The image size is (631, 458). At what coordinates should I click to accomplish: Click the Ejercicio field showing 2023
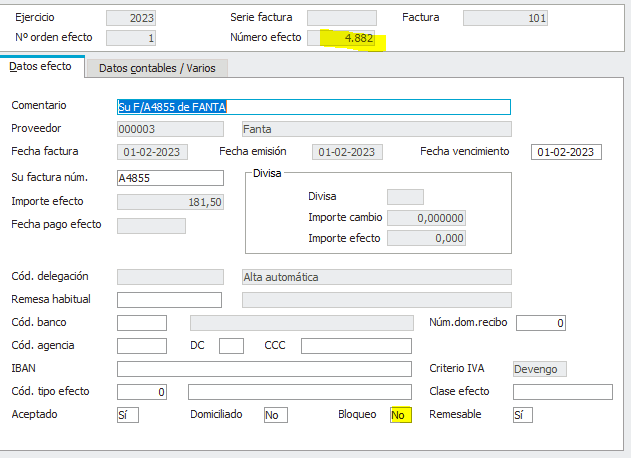click(131, 18)
